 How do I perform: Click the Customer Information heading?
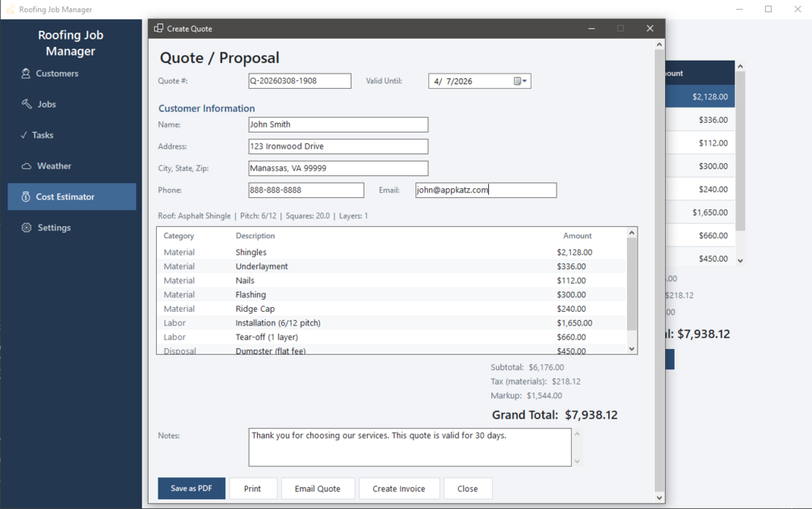point(207,108)
